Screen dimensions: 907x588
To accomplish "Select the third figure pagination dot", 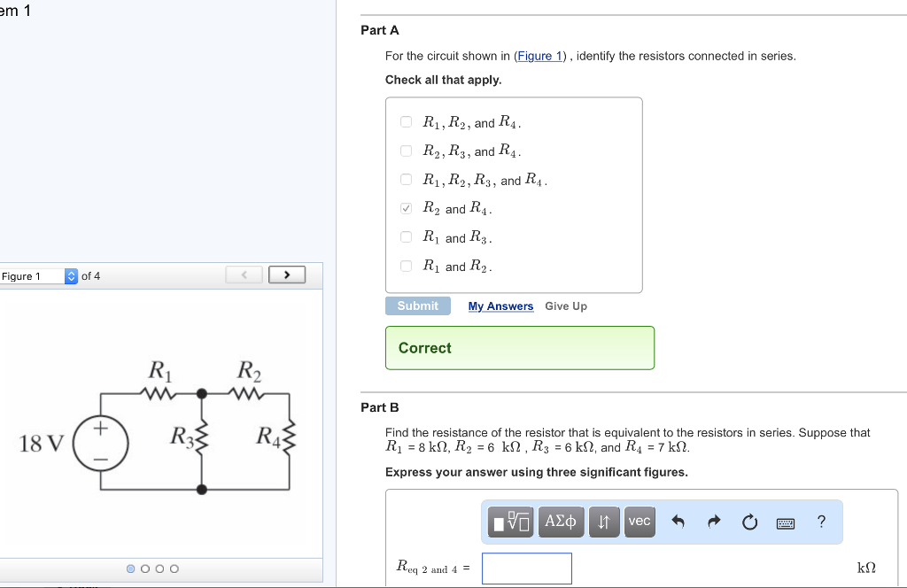I will point(159,569).
